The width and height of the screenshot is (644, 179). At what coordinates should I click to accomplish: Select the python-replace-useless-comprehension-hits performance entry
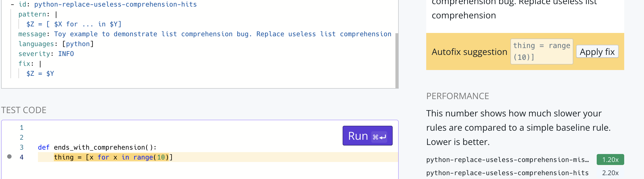pos(507,173)
